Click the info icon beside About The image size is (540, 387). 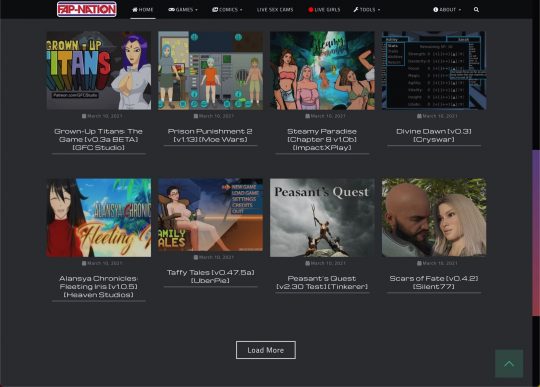pyautogui.click(x=436, y=10)
